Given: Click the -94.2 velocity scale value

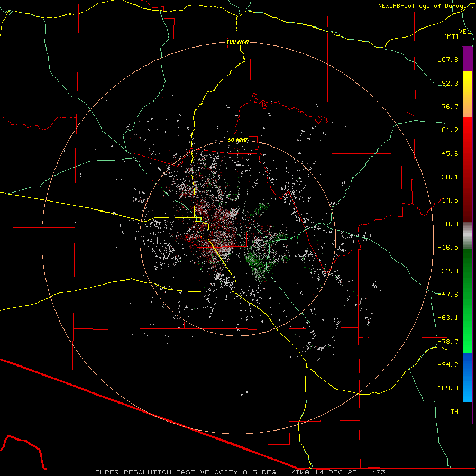Looking at the screenshot, I should (448, 365).
